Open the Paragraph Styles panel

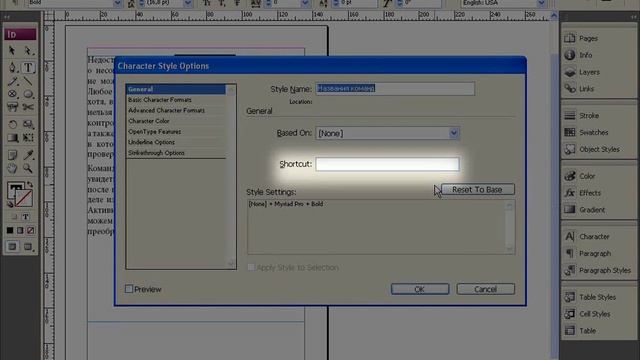point(599,271)
